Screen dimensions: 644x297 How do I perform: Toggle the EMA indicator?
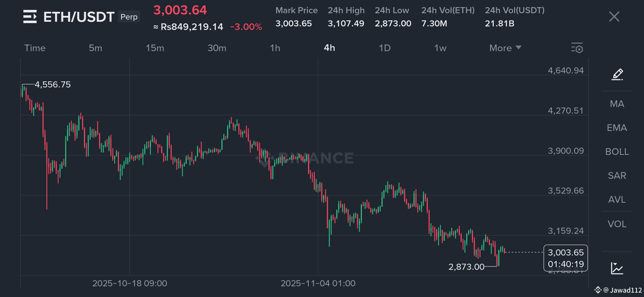pyautogui.click(x=617, y=128)
